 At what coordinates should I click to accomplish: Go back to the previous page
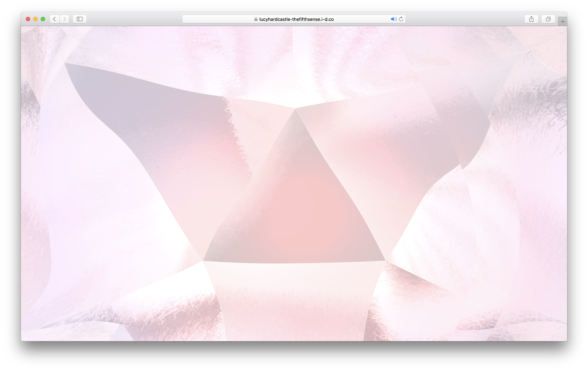pyautogui.click(x=54, y=19)
